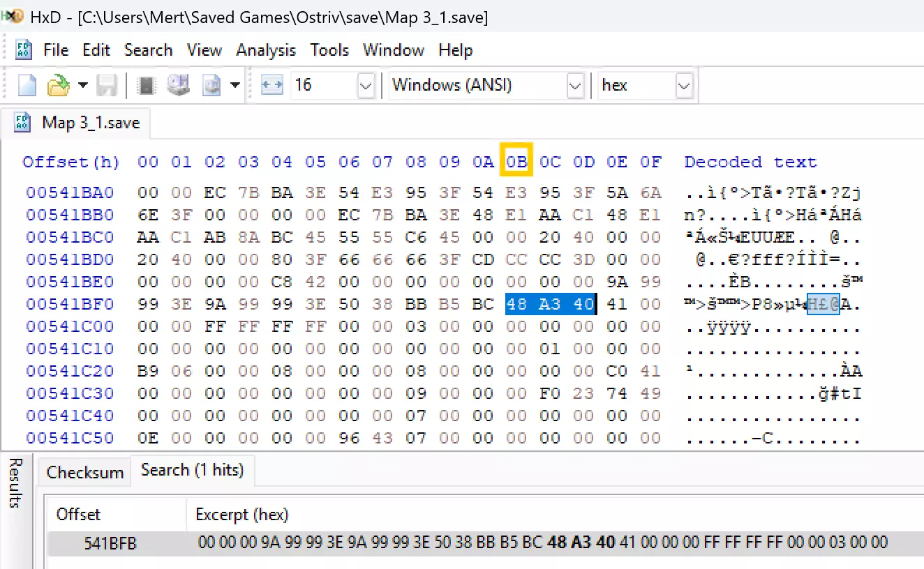Open the Edit menu
Screen dimensions: 924x569
point(96,50)
